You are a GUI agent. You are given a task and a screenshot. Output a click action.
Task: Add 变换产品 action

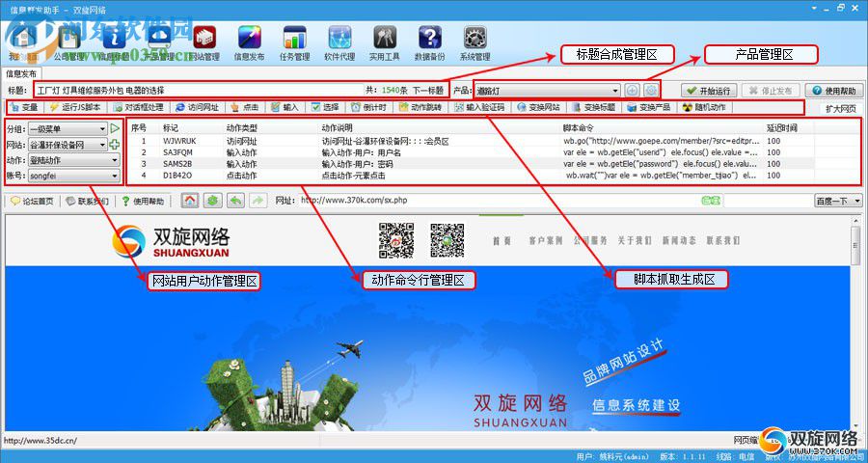pyautogui.click(x=649, y=107)
